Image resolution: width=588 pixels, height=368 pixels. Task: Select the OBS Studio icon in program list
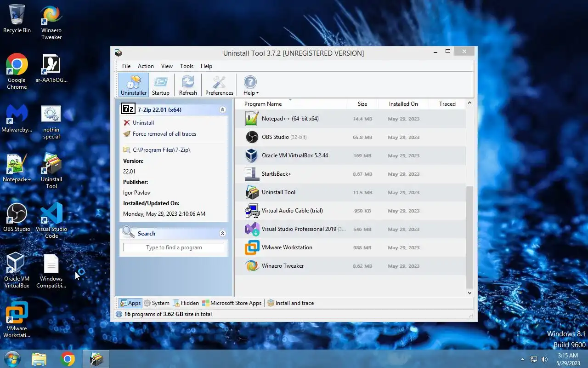(x=252, y=137)
